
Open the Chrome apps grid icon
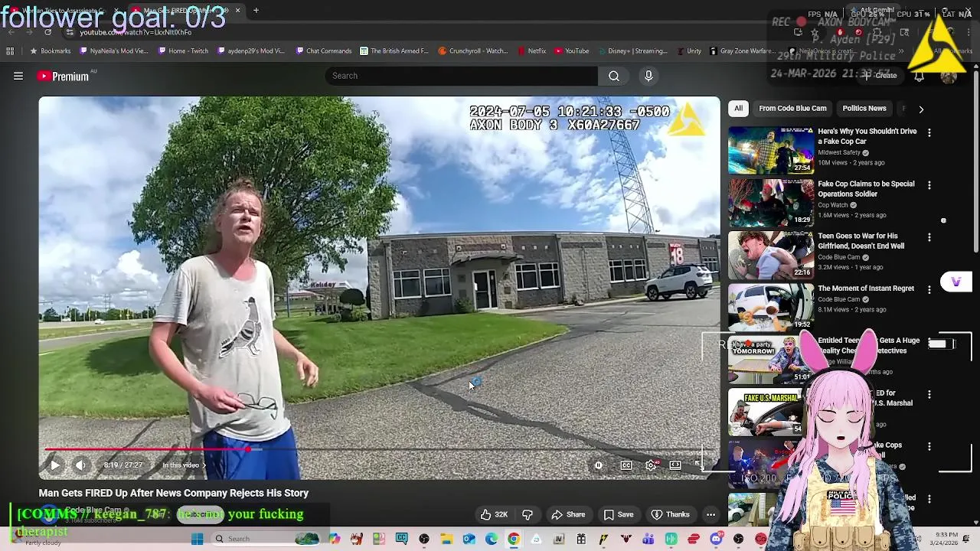[x=10, y=51]
